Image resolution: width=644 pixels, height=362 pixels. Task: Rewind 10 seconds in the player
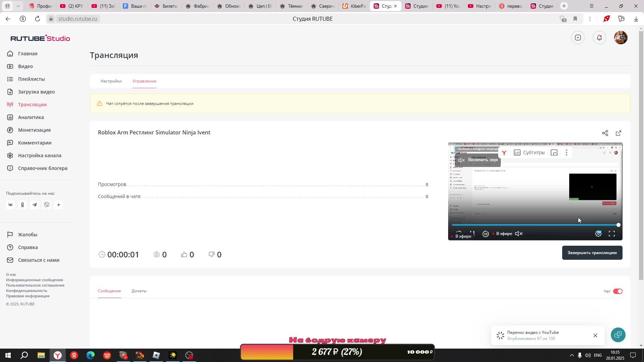(x=485, y=234)
